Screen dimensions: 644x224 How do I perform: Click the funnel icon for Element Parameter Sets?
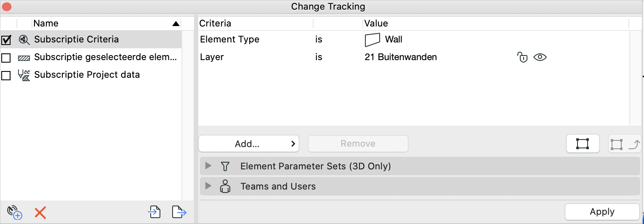click(225, 166)
